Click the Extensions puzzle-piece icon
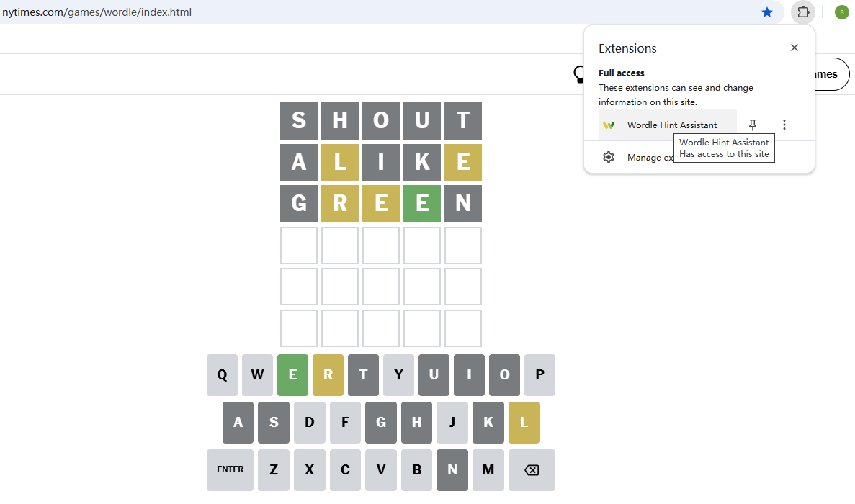 [803, 12]
